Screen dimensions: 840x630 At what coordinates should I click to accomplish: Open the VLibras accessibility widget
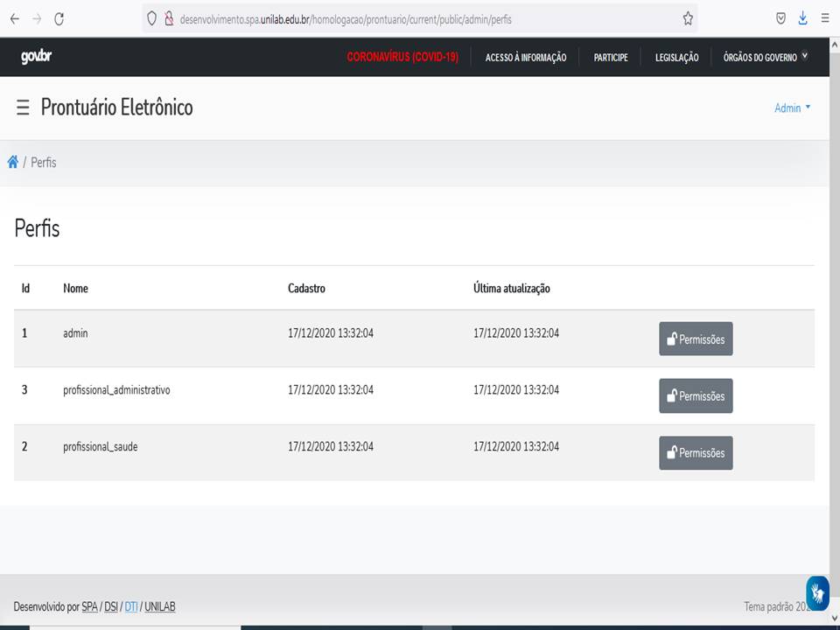817,592
